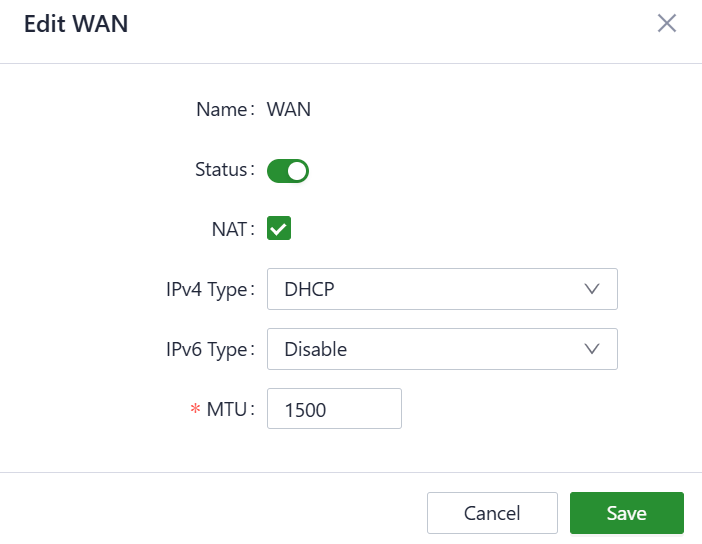Toggle the Status switch off

point(288,171)
